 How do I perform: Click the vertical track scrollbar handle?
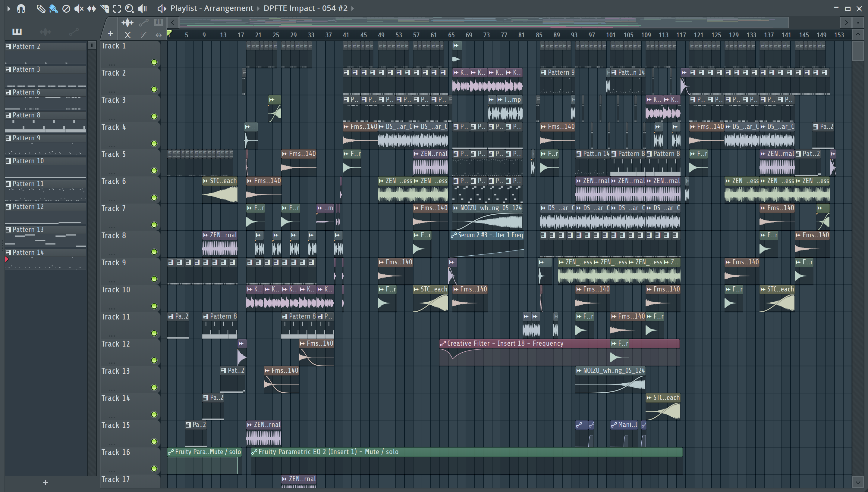[x=858, y=51]
